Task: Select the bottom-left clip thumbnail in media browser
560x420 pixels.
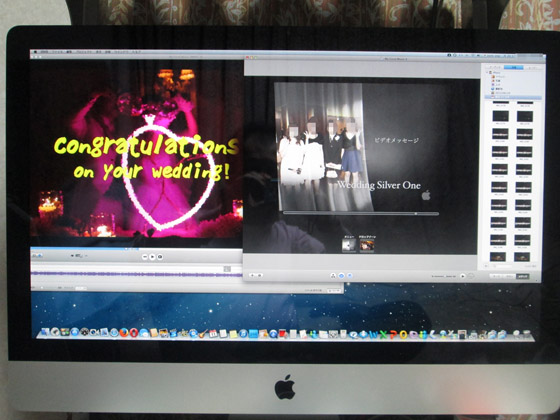Action: (498, 256)
